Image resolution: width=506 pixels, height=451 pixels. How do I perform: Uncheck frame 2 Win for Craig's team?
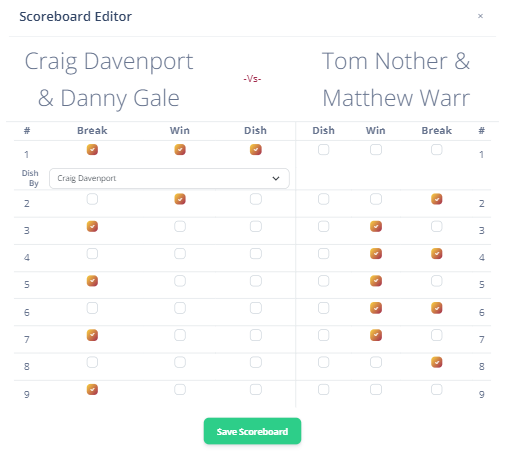click(180, 199)
